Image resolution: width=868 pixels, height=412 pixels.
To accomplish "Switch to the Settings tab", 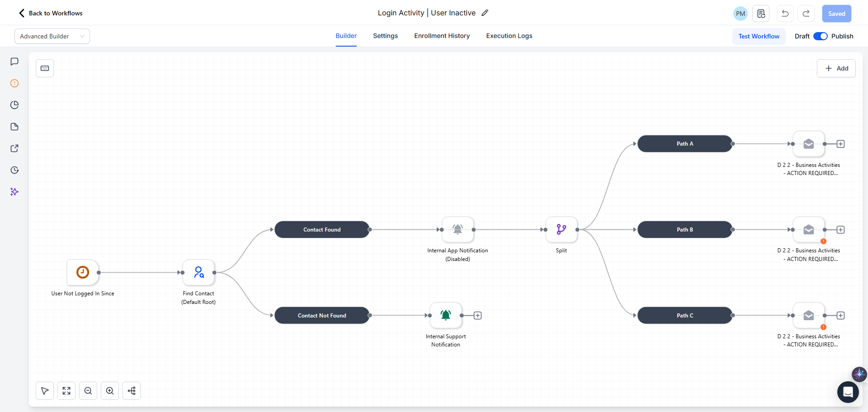I will pos(386,36).
